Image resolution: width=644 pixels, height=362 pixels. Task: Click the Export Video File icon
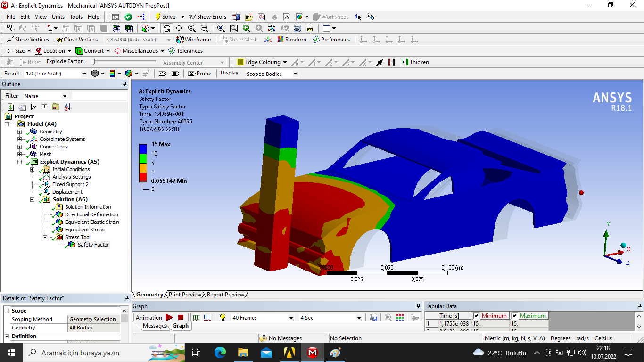(373, 318)
